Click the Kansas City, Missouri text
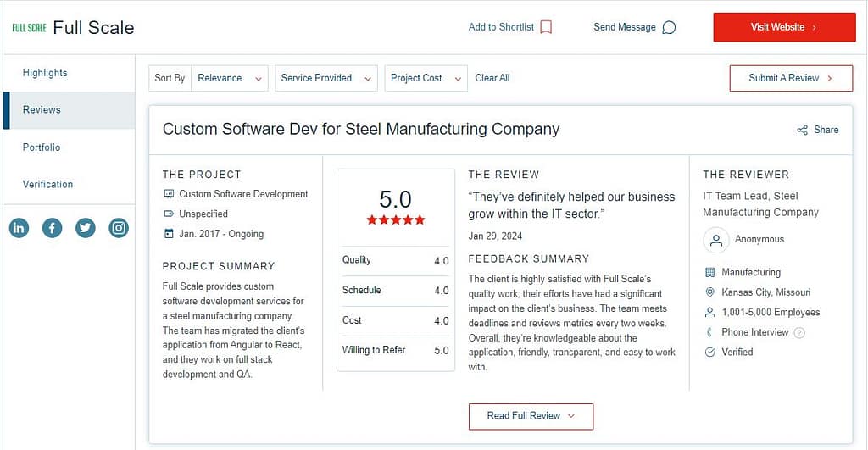 coord(765,292)
